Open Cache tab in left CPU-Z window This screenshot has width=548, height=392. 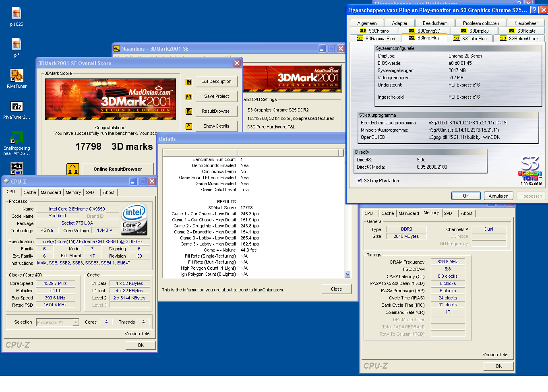[x=29, y=192]
